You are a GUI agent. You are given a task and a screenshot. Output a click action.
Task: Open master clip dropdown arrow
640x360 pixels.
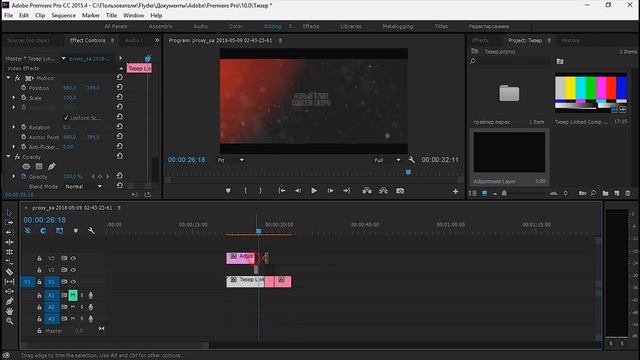(64, 58)
